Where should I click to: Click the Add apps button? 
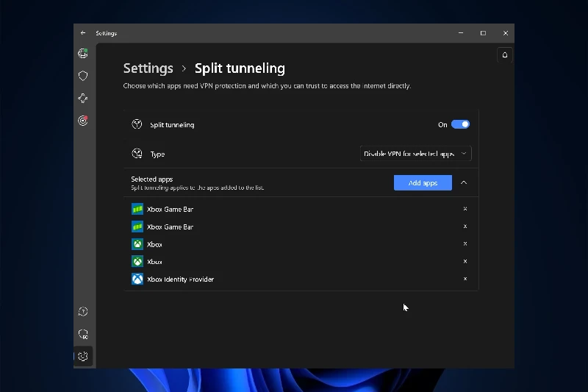pos(423,182)
